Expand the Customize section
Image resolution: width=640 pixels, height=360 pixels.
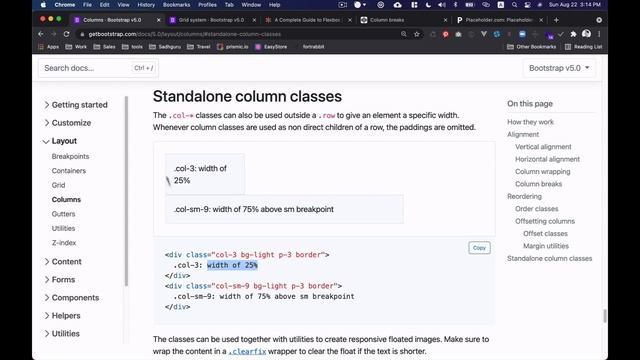click(68, 123)
